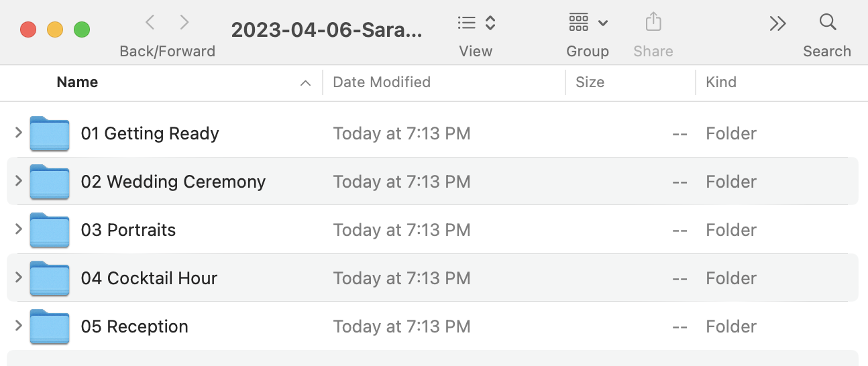Viewport: 868px width, 366px height.
Task: Sort by the Size column header
Action: [631, 82]
